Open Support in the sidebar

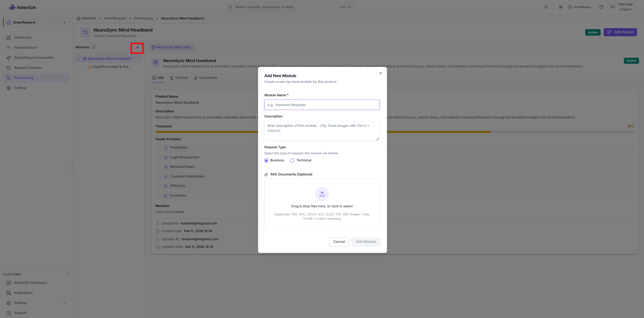coord(36,313)
